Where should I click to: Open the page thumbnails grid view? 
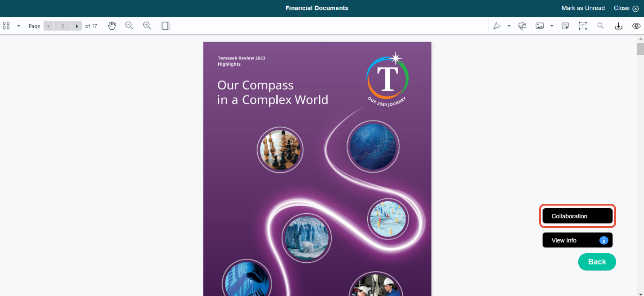click(x=6, y=26)
